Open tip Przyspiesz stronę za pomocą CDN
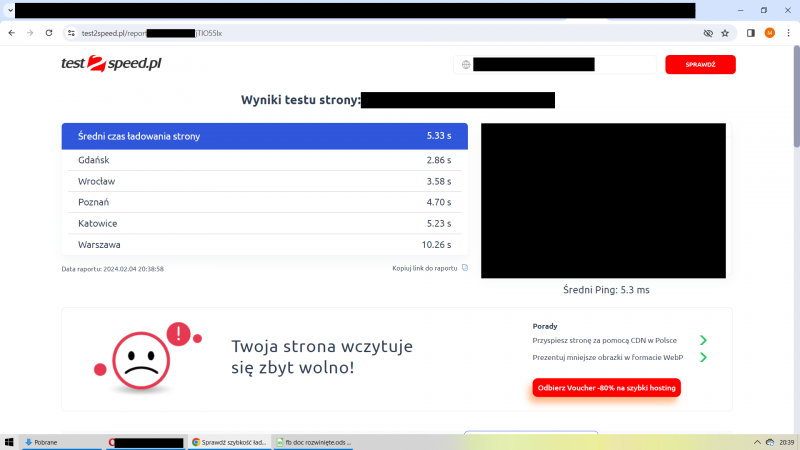This screenshot has height=450, width=800. [x=605, y=340]
